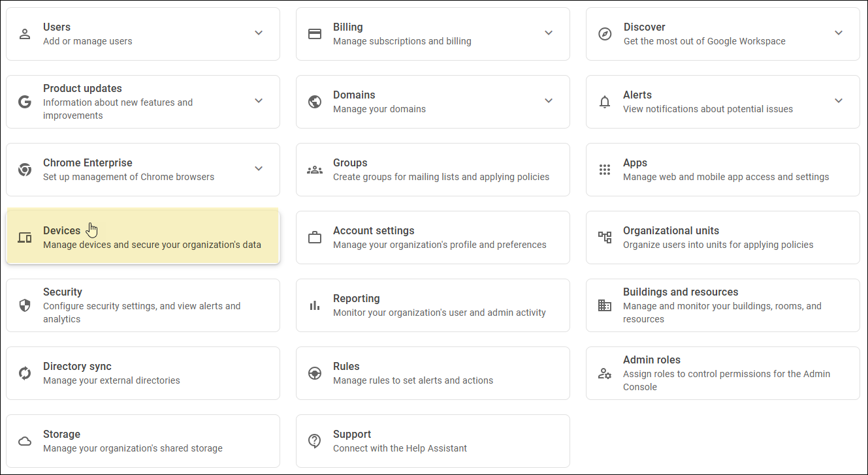The image size is (868, 475).
Task: Click the Security shield icon
Action: (x=25, y=305)
